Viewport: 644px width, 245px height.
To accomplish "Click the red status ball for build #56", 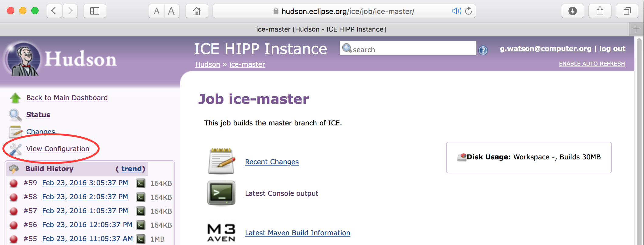I will [14, 225].
